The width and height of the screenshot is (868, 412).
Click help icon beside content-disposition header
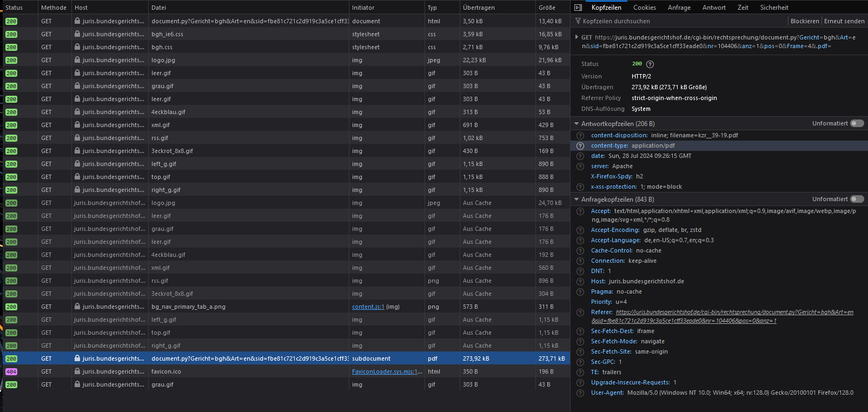coord(580,136)
